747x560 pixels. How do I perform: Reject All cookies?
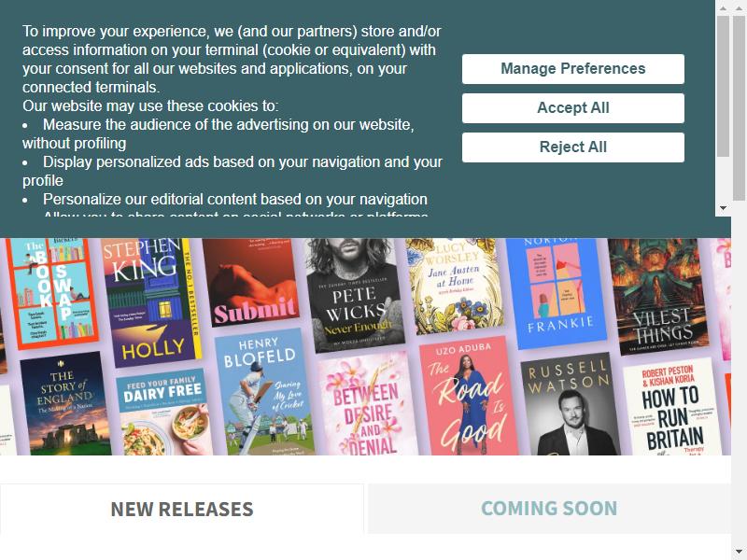573,147
